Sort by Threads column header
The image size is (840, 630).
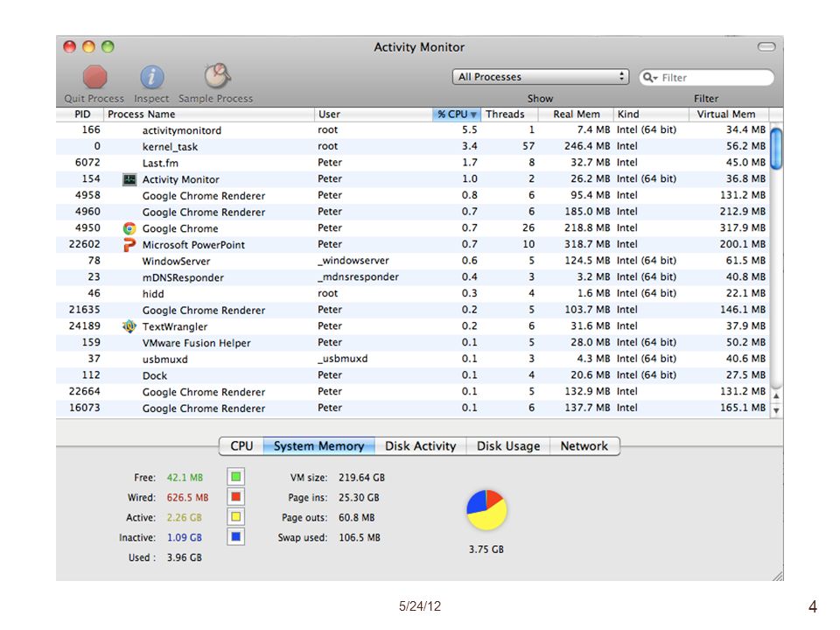point(509,114)
